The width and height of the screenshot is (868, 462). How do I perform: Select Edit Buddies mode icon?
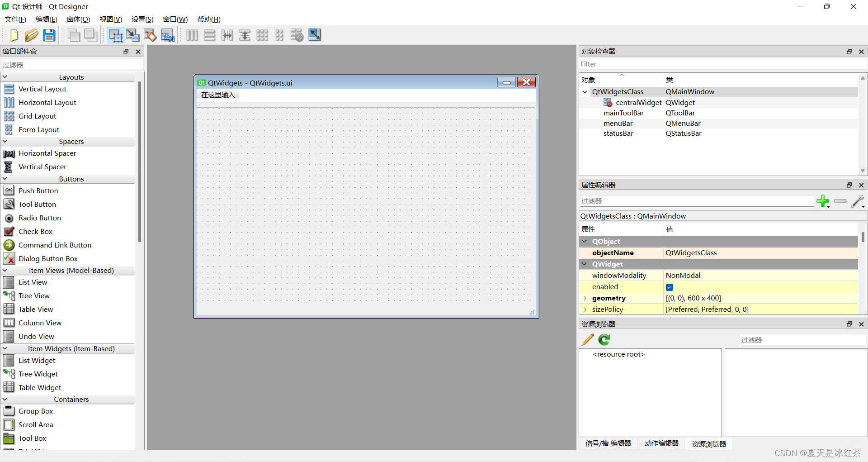(150, 35)
